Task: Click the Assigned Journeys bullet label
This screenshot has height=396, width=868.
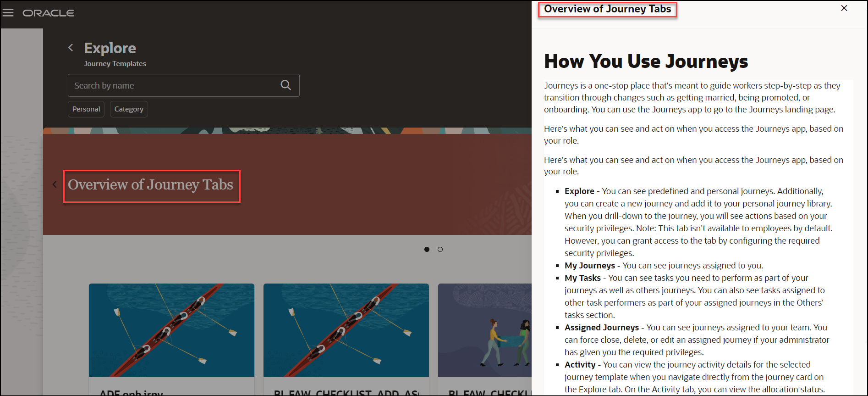Action: click(602, 328)
